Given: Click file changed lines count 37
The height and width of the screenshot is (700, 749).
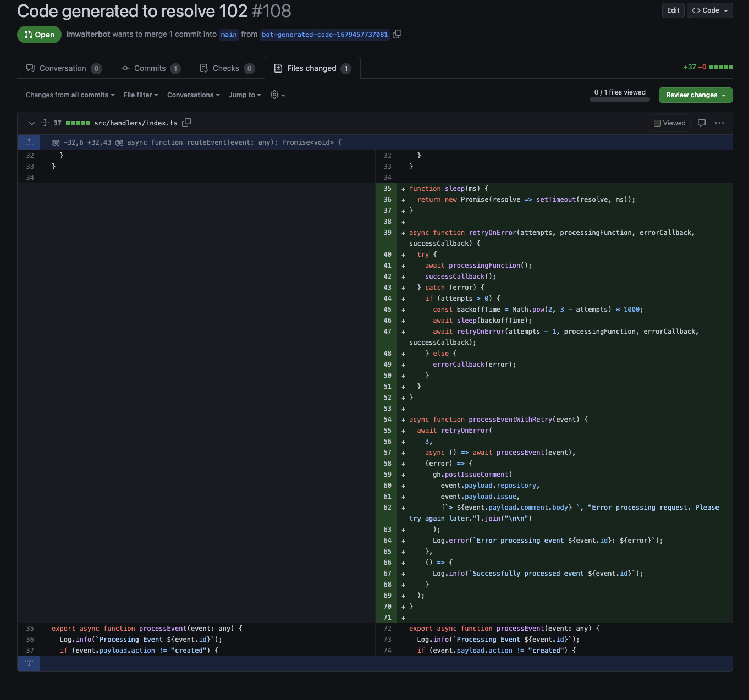Looking at the screenshot, I should click(57, 123).
